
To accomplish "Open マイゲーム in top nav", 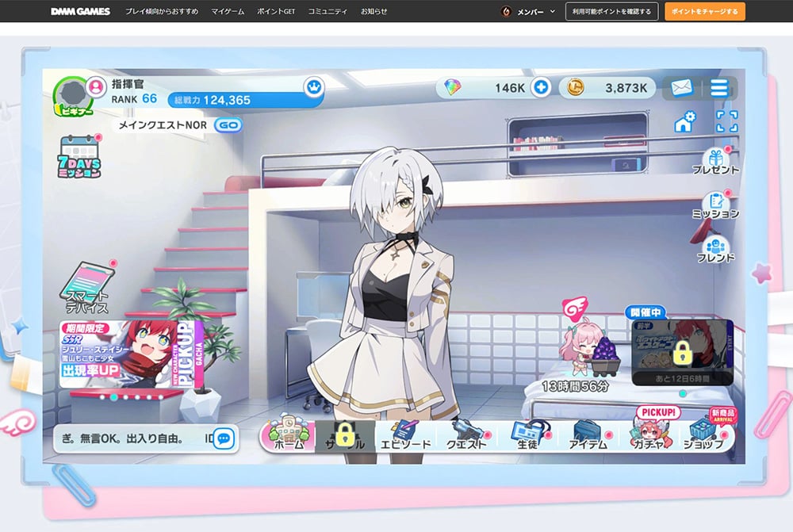I will (228, 11).
